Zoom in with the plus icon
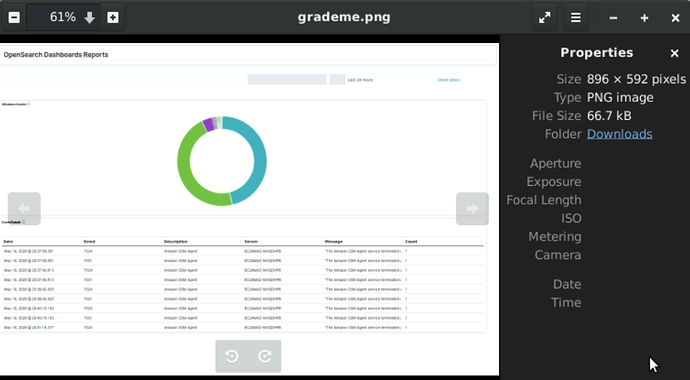 [x=113, y=18]
